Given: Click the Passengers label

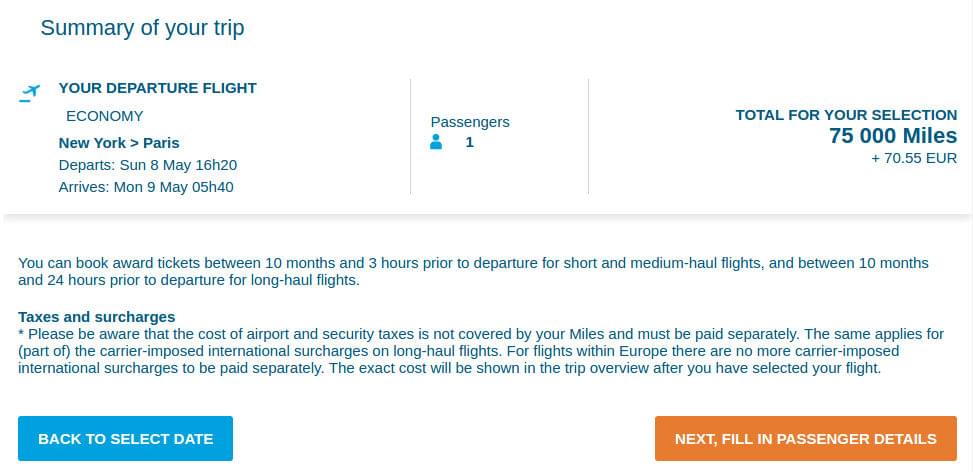Looking at the screenshot, I should point(470,122).
